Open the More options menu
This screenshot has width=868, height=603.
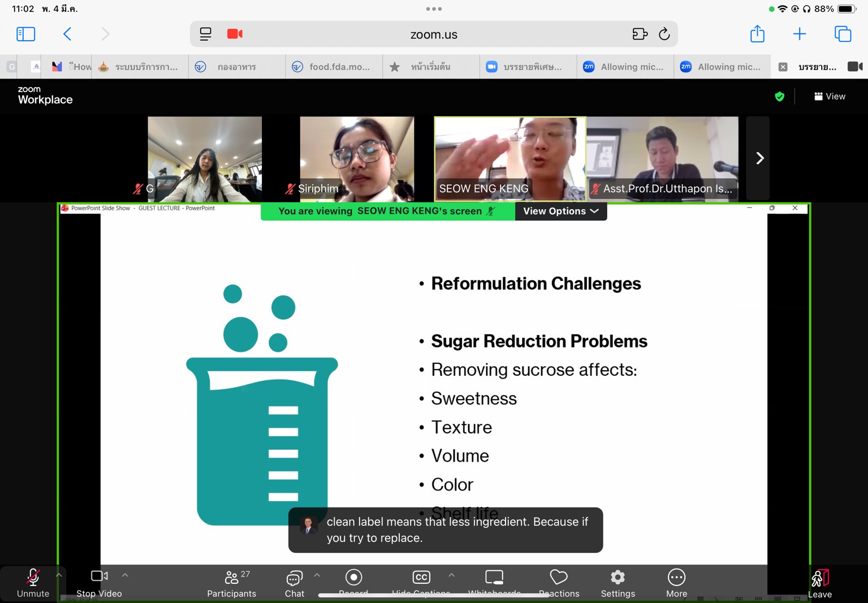pyautogui.click(x=676, y=583)
